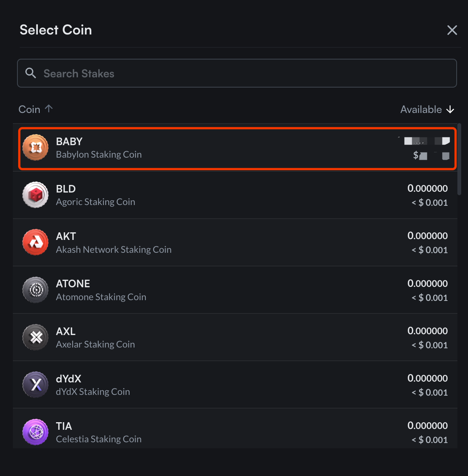Choose the AXL Axelar staking entry
468x476 pixels.
tap(189, 337)
